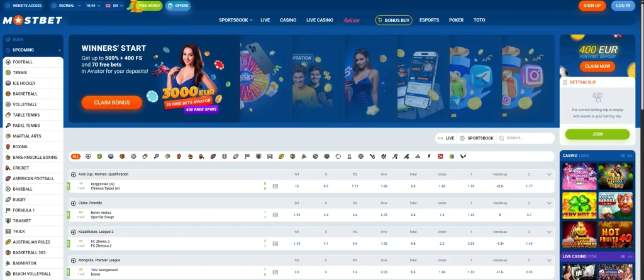Select green tennis ball icon in filter row
Viewport: 644px width, 280px height.
click(x=99, y=156)
